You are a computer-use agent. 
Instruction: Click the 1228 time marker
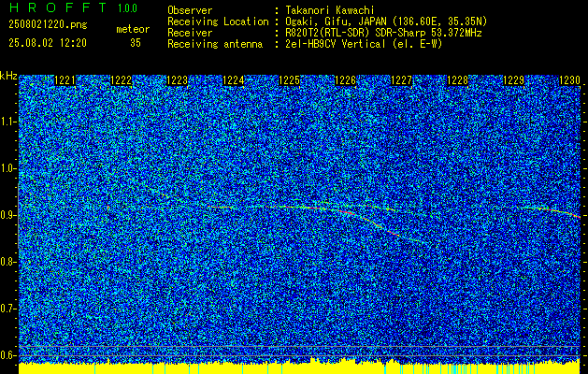(458, 80)
